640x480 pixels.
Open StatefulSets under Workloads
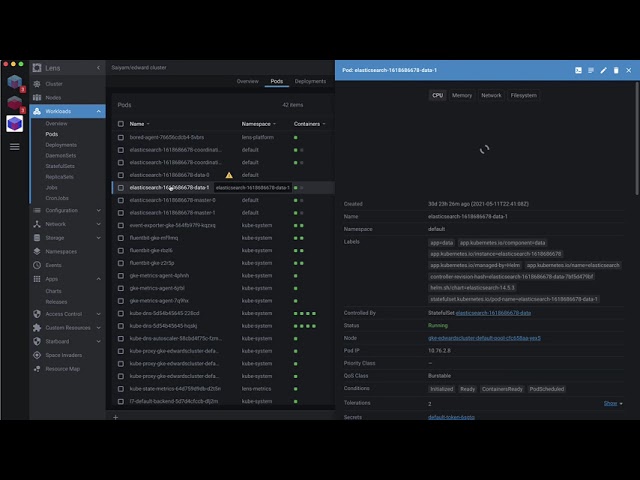[60, 166]
